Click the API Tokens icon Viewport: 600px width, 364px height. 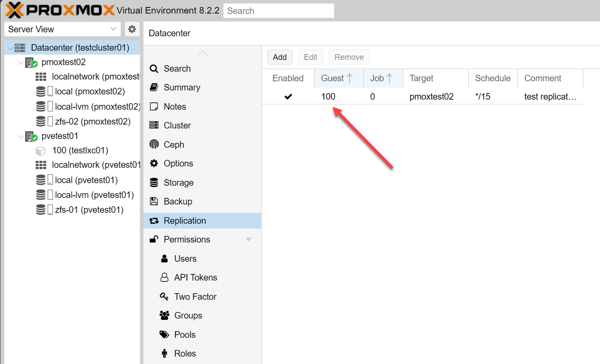(164, 277)
